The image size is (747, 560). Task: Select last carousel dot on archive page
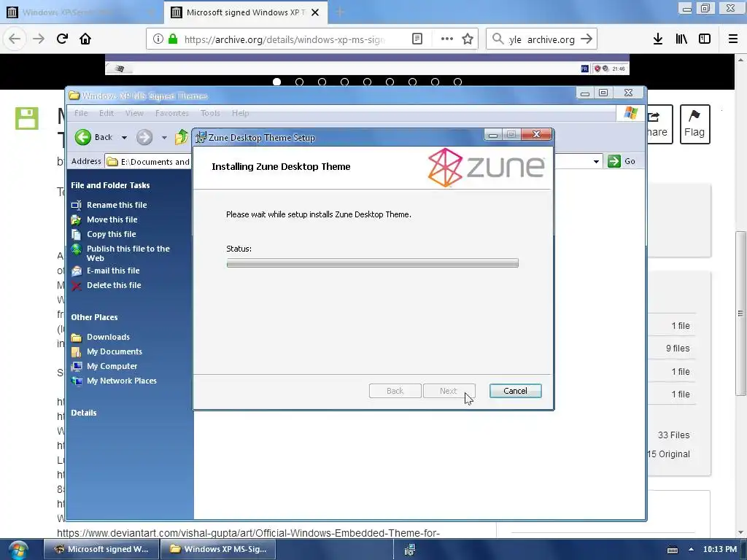(458, 82)
